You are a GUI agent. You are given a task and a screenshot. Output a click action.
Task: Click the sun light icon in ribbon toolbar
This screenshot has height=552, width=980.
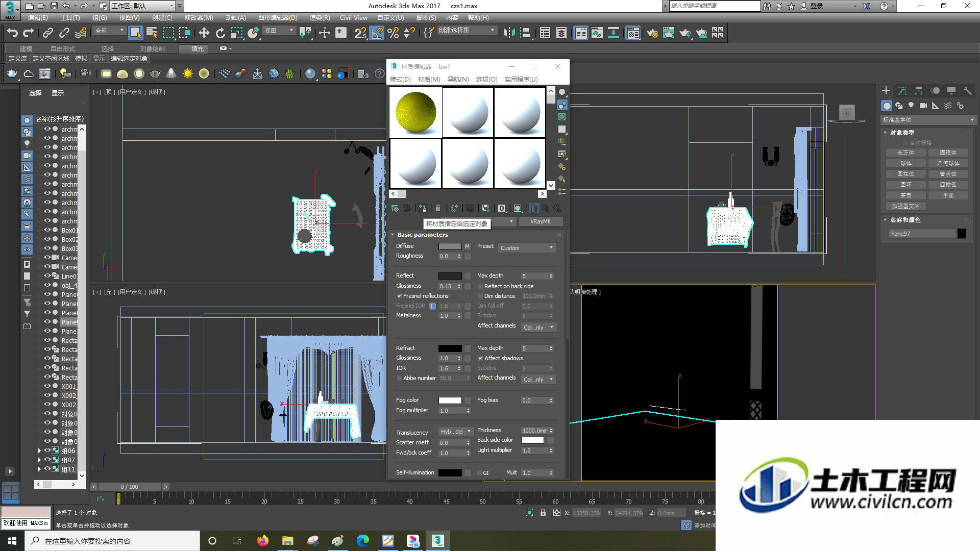188,74
